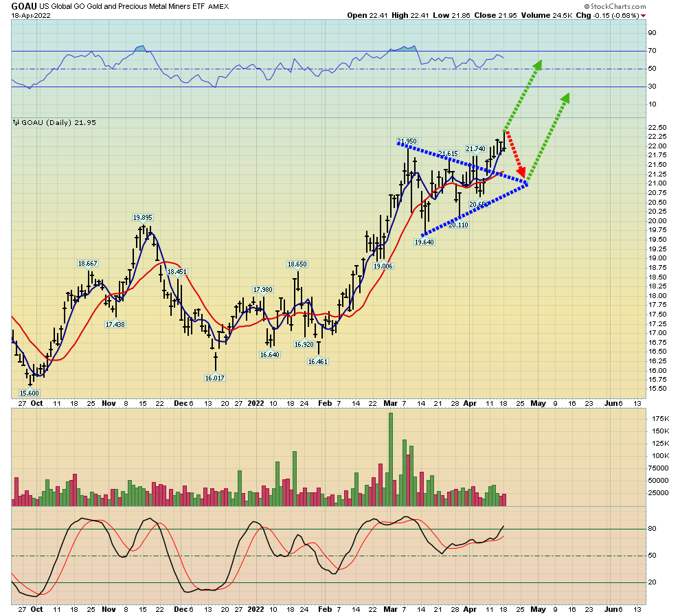Click the 20.110 price label
Screen dimensions: 680x616
458,225
